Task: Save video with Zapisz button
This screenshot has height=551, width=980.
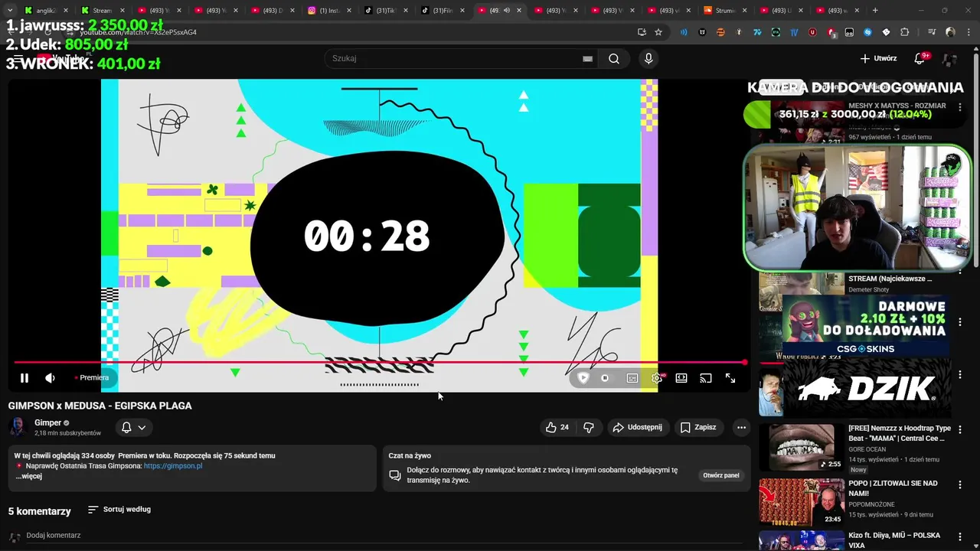Action: (698, 428)
